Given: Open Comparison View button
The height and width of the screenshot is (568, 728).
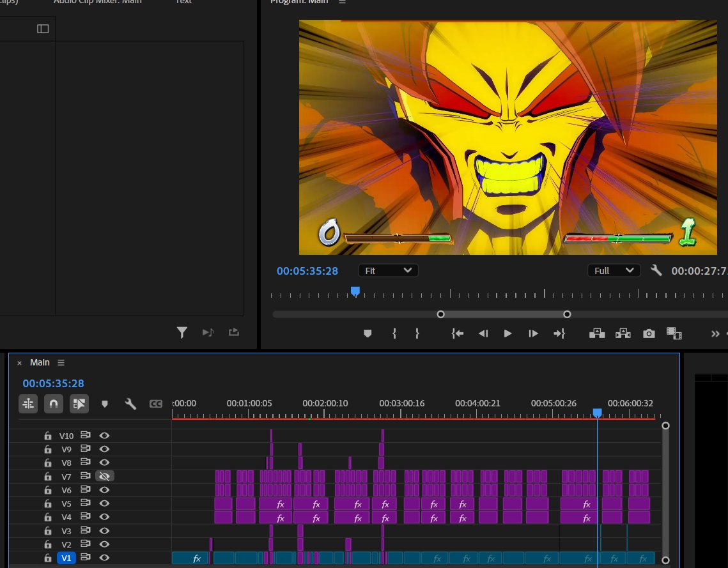Looking at the screenshot, I should coord(674,334).
